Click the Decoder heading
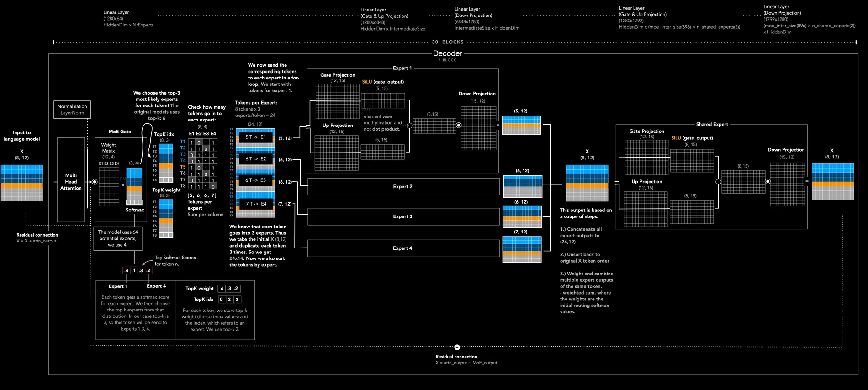 coord(448,53)
